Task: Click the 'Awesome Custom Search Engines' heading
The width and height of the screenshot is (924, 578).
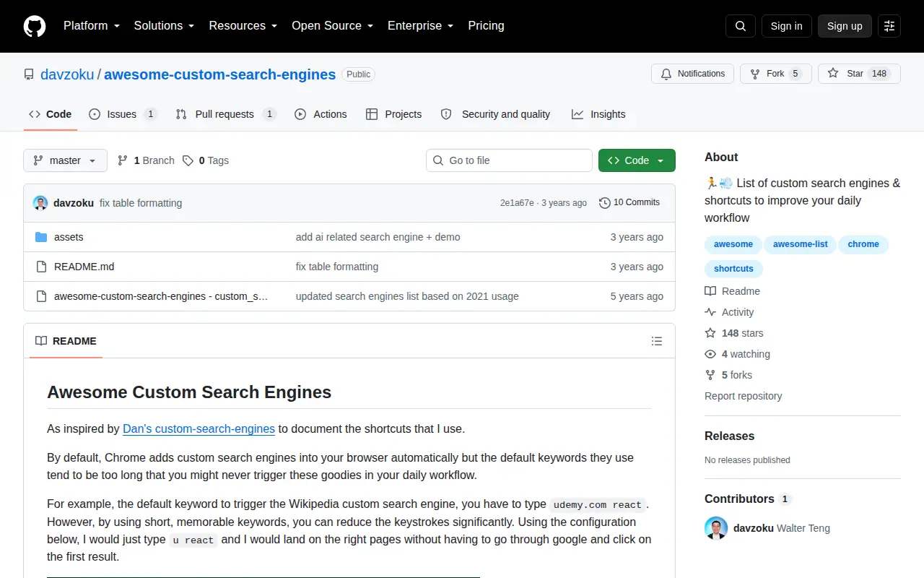Action: (x=189, y=392)
